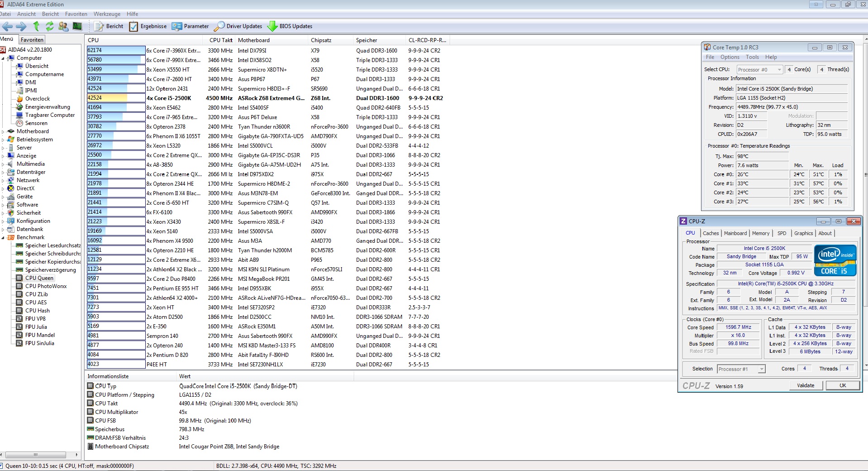Image resolution: width=868 pixels, height=471 pixels.
Task: Switch to CPU-Z Mainboard tab
Action: [x=735, y=233]
